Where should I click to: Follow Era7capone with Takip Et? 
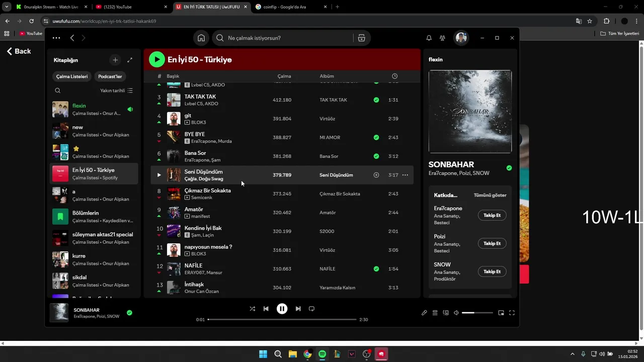[x=492, y=215]
